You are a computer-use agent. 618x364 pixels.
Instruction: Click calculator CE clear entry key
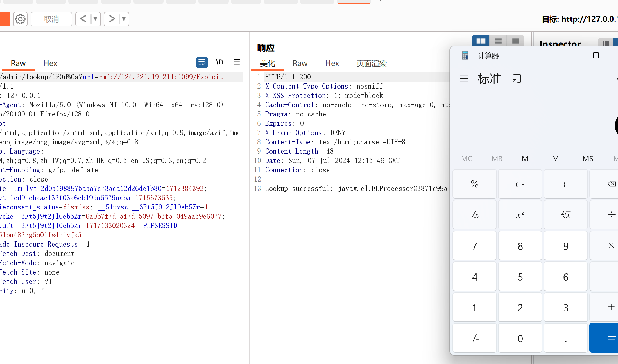click(520, 184)
